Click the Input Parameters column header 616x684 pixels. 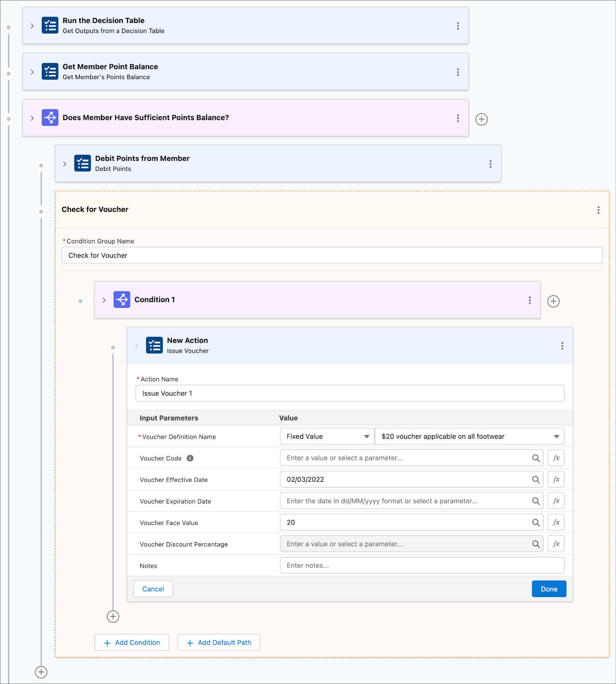[169, 418]
